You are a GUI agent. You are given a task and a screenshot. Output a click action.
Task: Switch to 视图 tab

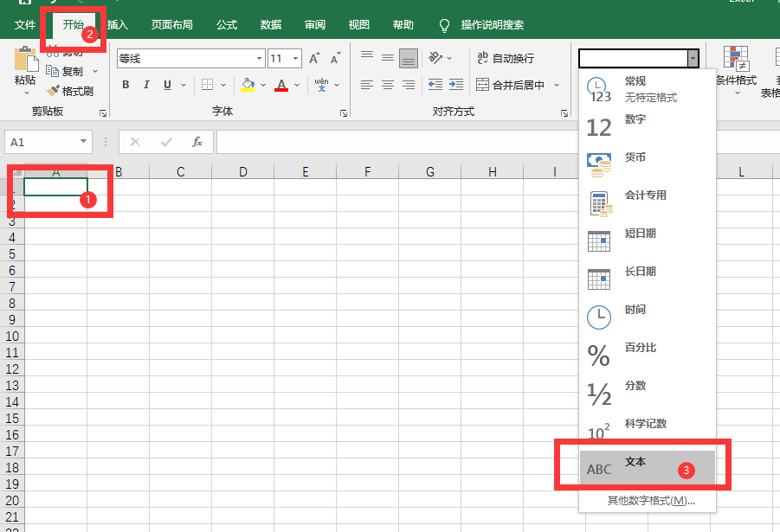(x=358, y=24)
